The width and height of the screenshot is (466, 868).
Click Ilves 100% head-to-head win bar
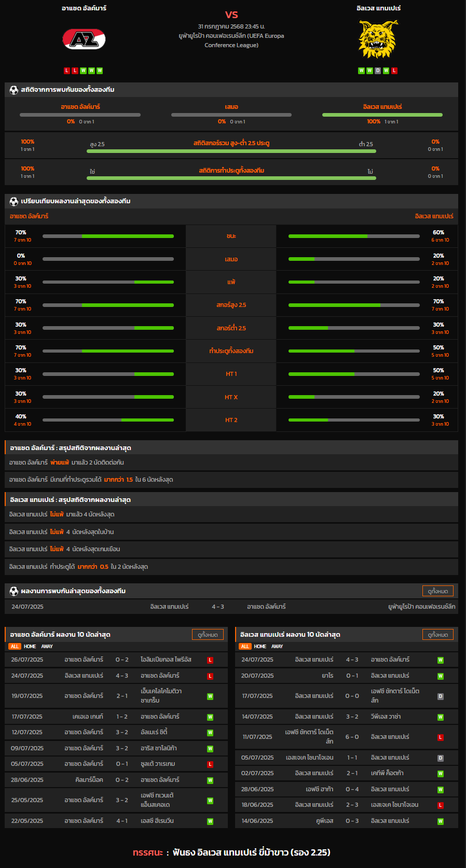(x=382, y=115)
